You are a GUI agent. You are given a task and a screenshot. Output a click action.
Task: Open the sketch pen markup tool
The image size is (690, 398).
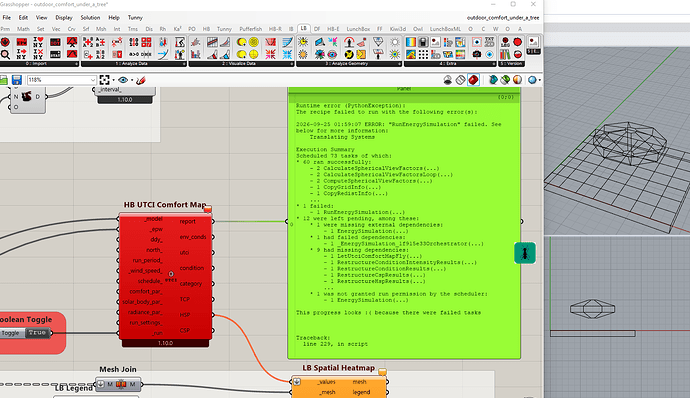(x=140, y=80)
